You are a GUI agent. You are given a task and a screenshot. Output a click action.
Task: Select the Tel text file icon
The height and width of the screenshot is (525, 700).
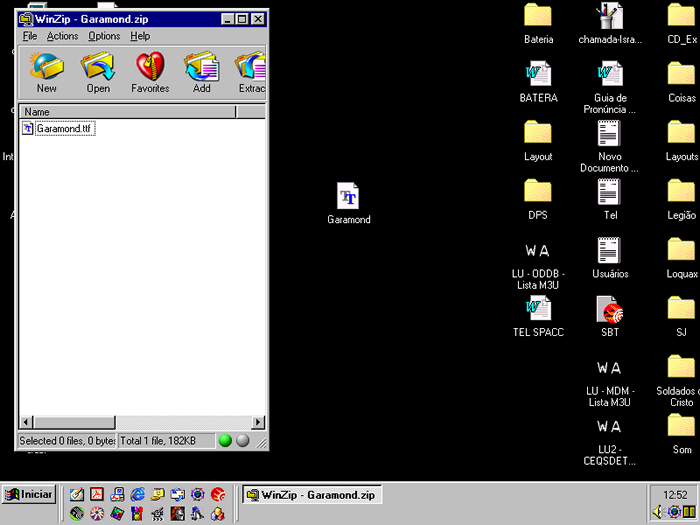[610, 200]
